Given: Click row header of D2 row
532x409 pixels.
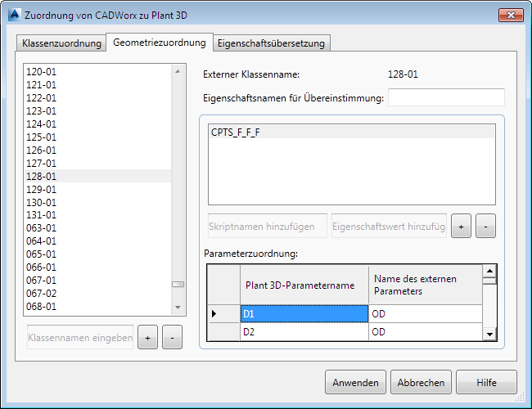Looking at the screenshot, I should click(x=223, y=331).
